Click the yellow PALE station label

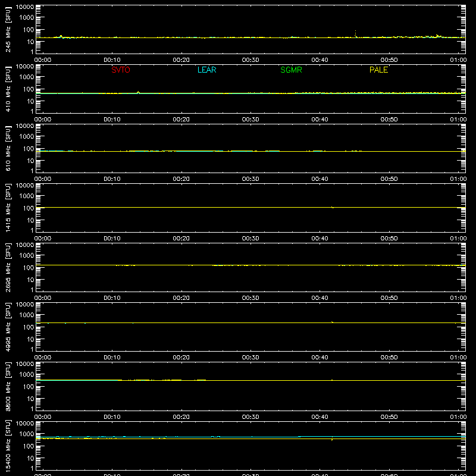click(378, 70)
